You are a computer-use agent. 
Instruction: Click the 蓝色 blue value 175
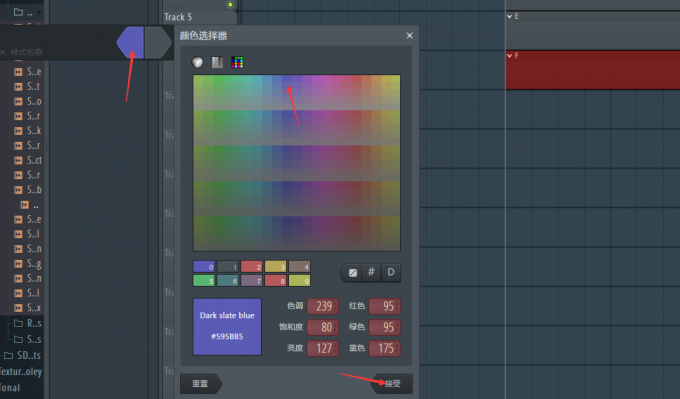coord(385,348)
